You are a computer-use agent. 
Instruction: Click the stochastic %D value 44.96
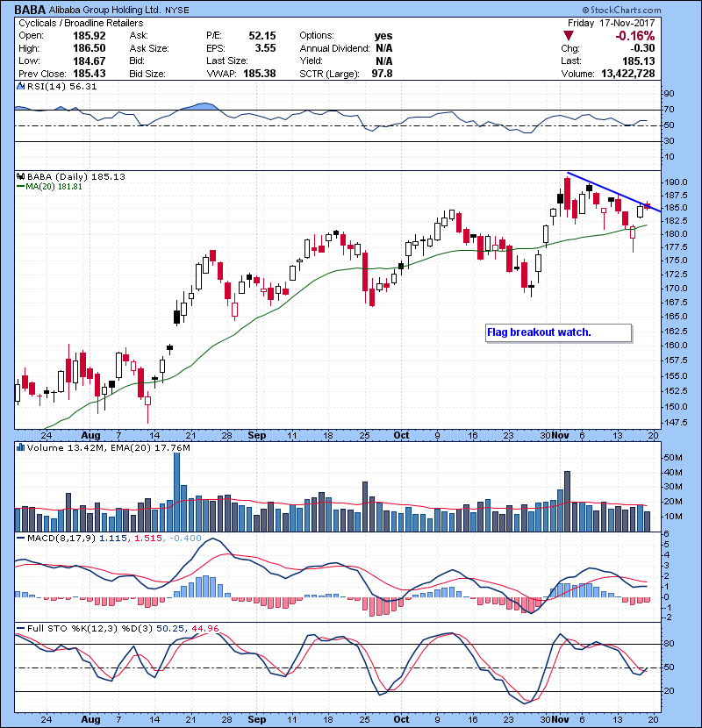204,629
